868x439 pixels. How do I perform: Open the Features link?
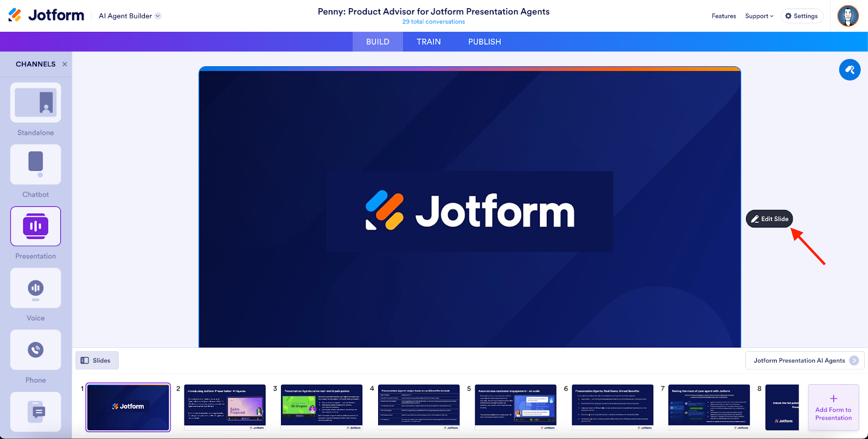(x=724, y=16)
